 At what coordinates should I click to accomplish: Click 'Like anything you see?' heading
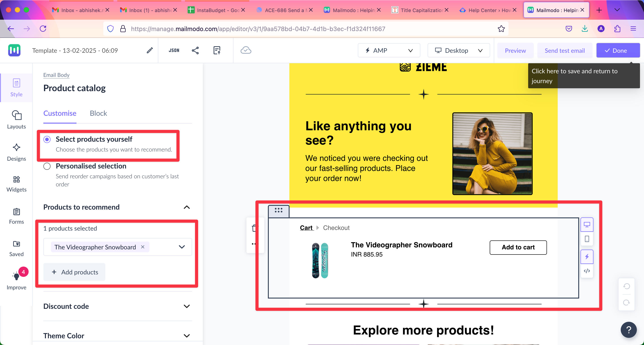click(358, 133)
